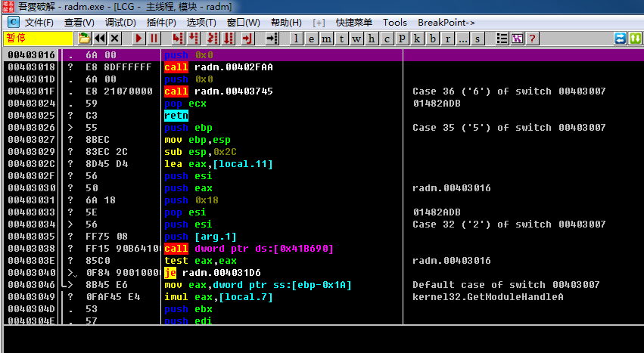644x353 pixels.
Task: Open Run trace window (... button)
Action: coord(463,39)
